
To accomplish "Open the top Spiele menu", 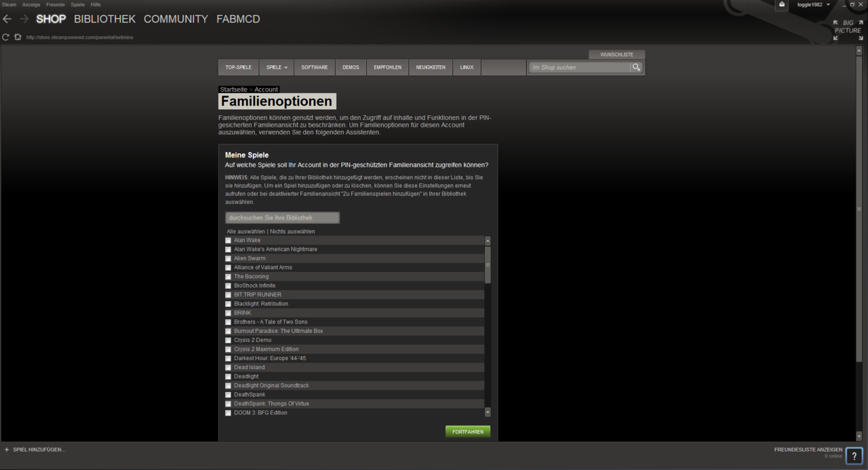I will pos(78,5).
